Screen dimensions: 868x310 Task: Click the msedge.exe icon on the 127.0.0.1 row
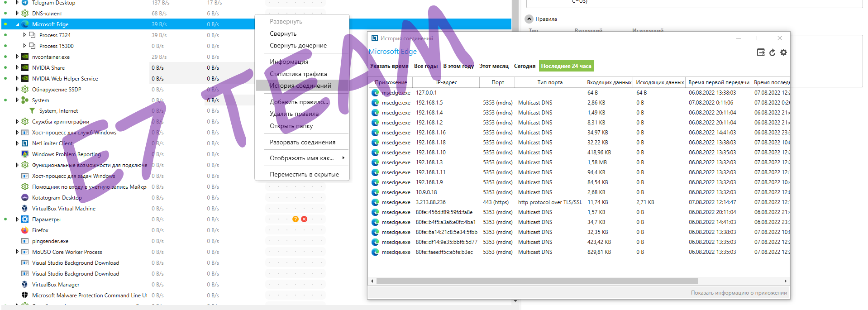click(375, 93)
